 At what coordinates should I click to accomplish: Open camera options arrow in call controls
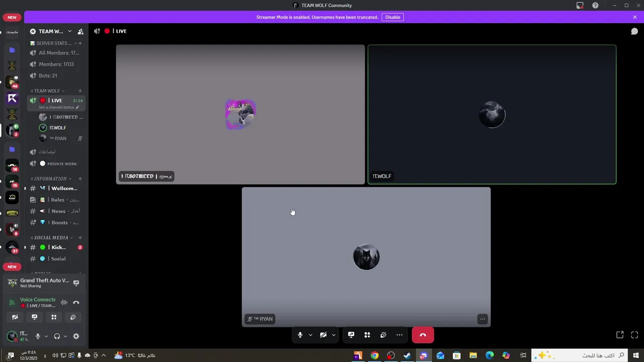click(x=334, y=335)
